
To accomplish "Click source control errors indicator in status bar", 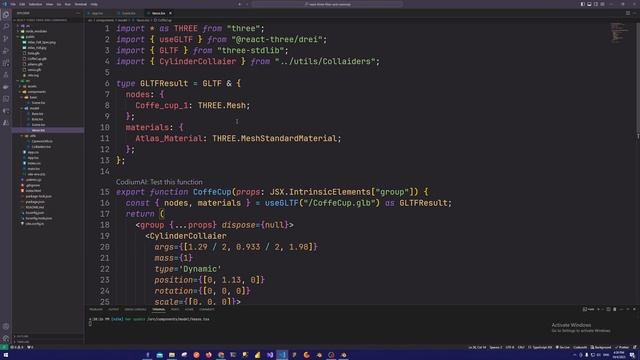I will coord(16,347).
